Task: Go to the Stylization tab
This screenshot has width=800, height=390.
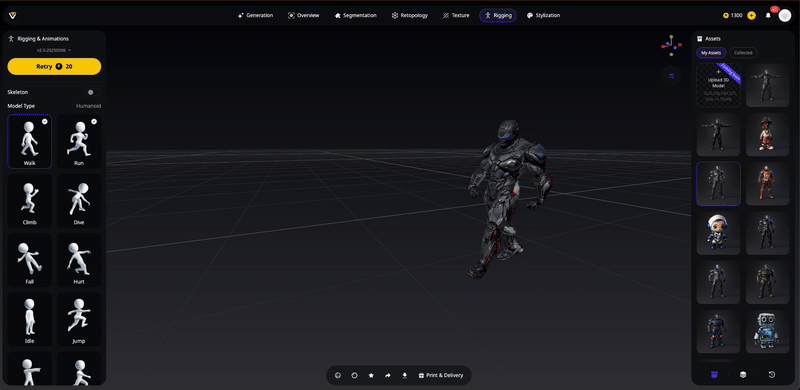Action: point(543,15)
